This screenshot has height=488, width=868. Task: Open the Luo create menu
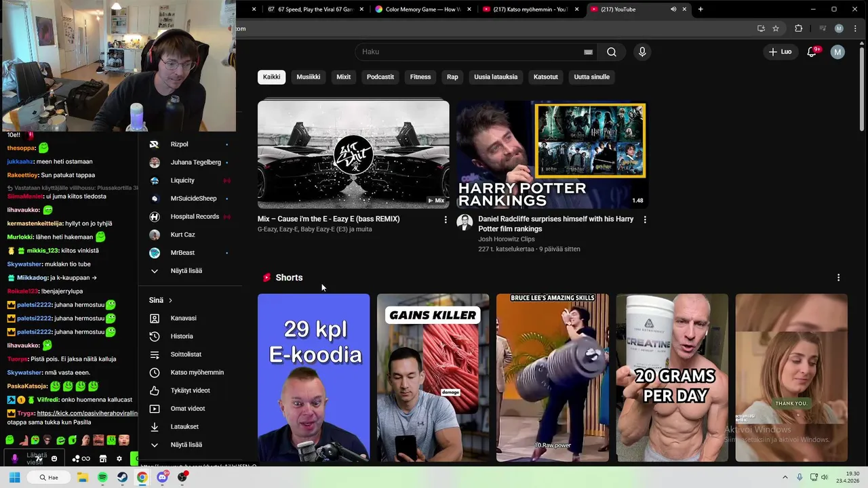click(x=780, y=52)
